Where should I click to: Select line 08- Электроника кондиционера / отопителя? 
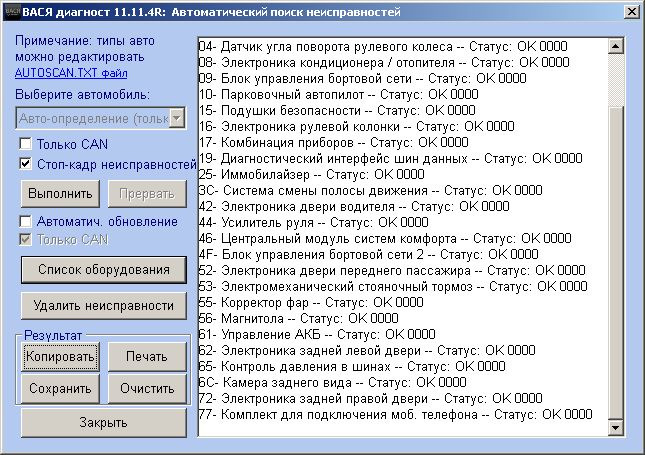[x=384, y=63]
